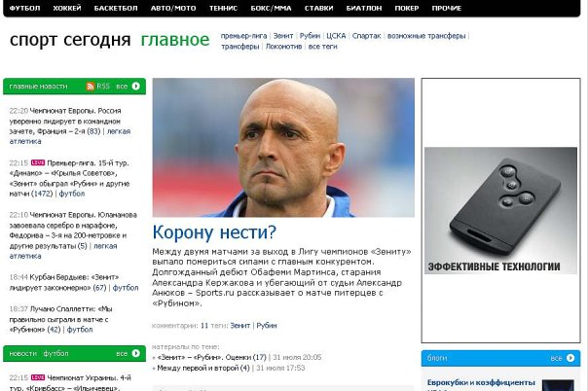Click Рубин tag under the article
The height and width of the screenshot is (391, 588).
pyautogui.click(x=267, y=326)
